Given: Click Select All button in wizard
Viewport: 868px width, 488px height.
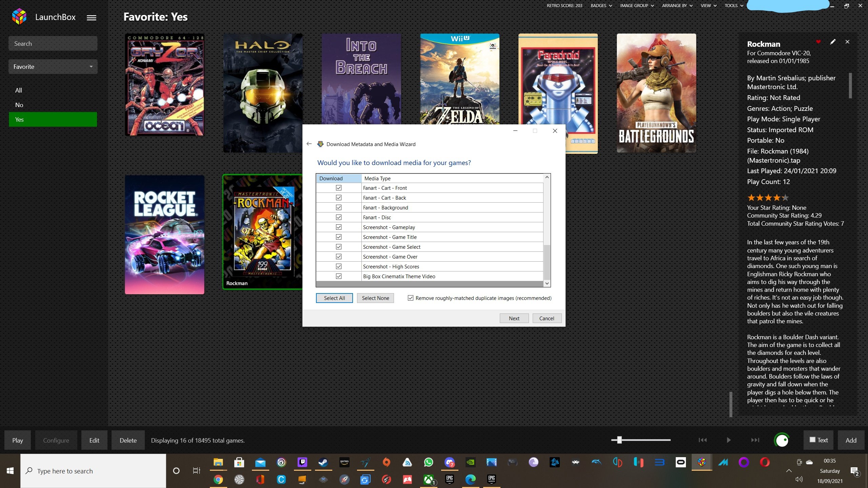Looking at the screenshot, I should pyautogui.click(x=334, y=298).
